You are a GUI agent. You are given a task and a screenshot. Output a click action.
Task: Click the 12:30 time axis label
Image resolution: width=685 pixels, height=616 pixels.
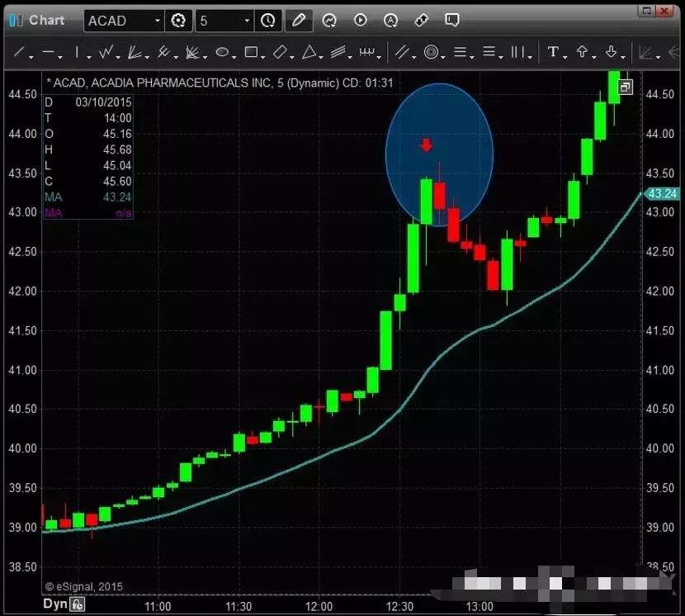click(399, 606)
